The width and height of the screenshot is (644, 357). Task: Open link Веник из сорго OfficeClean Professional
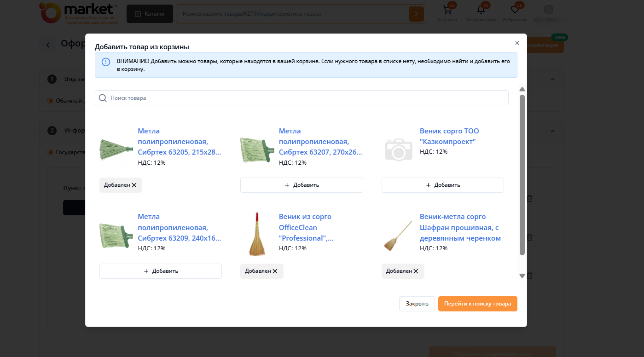pyautogui.click(x=307, y=227)
